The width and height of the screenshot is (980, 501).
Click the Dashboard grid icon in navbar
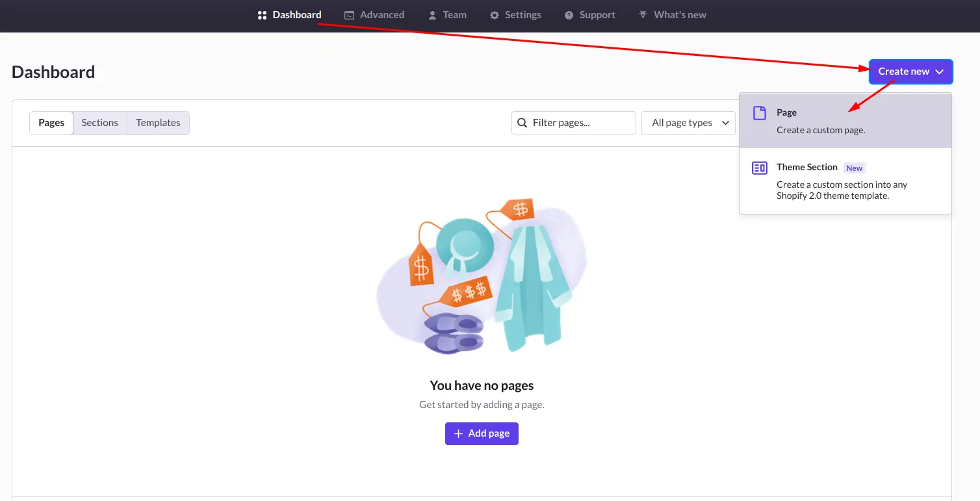(x=262, y=15)
